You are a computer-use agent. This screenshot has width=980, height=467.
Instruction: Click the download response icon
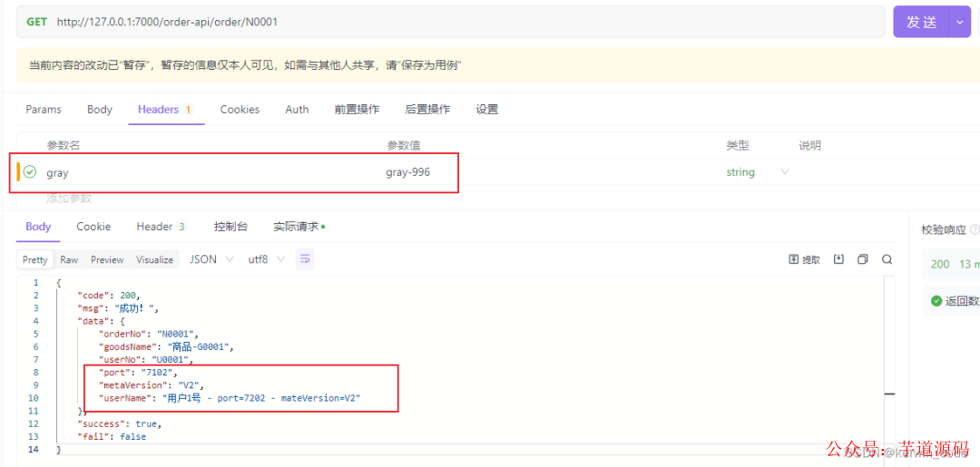click(839, 259)
